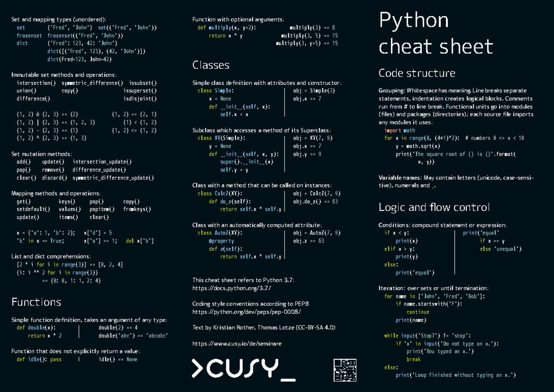Click the QR code image
This screenshot has height=392, width=554.
344,370
